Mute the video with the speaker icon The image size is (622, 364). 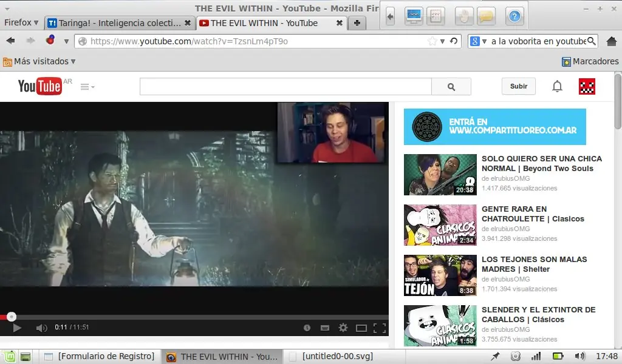pos(41,328)
